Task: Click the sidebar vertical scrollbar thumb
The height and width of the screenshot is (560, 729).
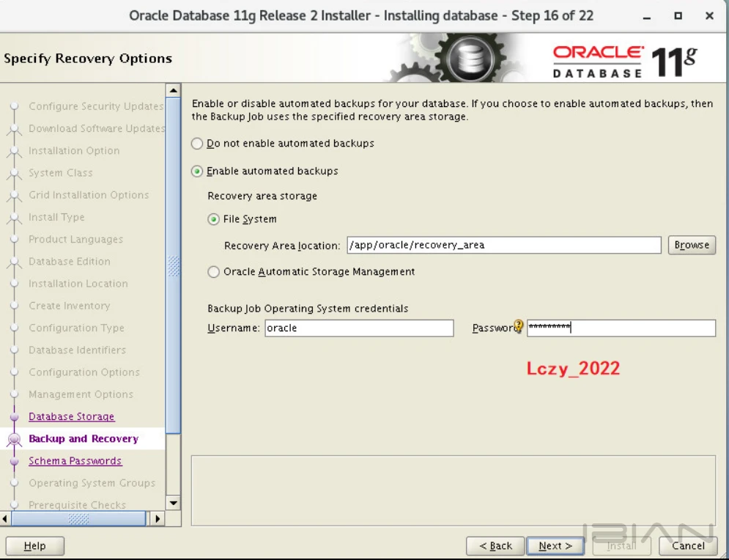Action: pyautogui.click(x=174, y=265)
